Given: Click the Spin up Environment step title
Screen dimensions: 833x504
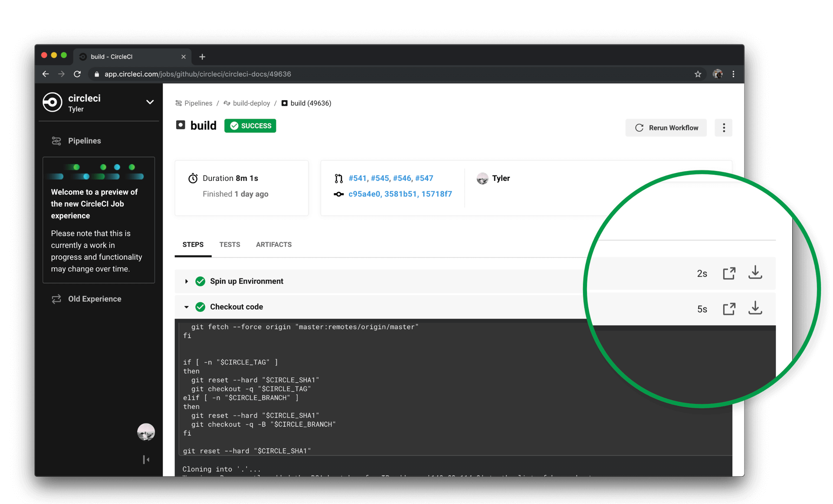Looking at the screenshot, I should click(246, 281).
